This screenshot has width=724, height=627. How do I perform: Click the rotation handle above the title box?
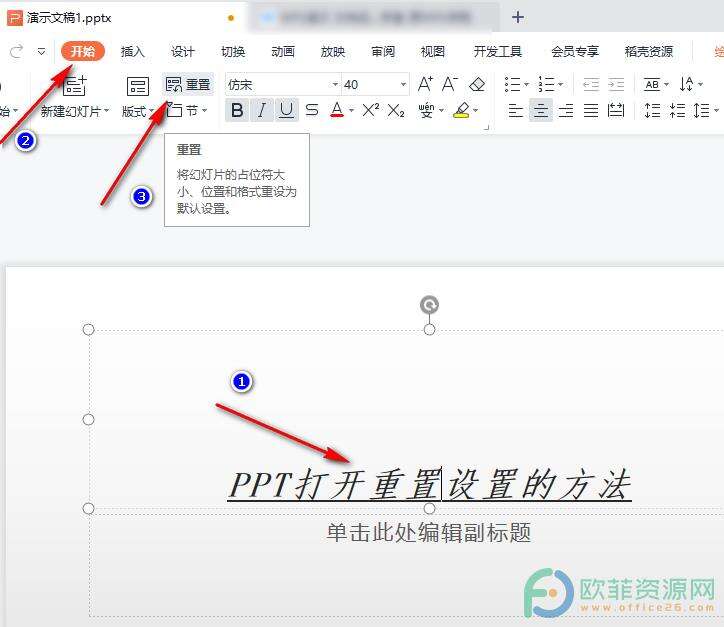(x=429, y=305)
